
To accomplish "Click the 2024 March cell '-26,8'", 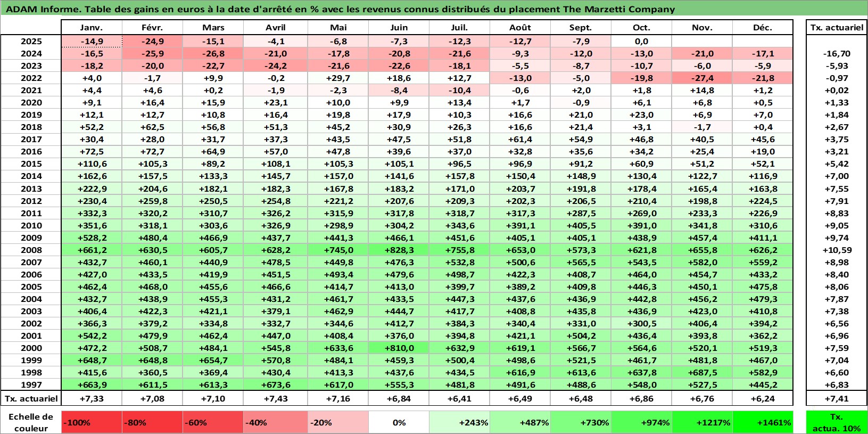I will point(213,53).
